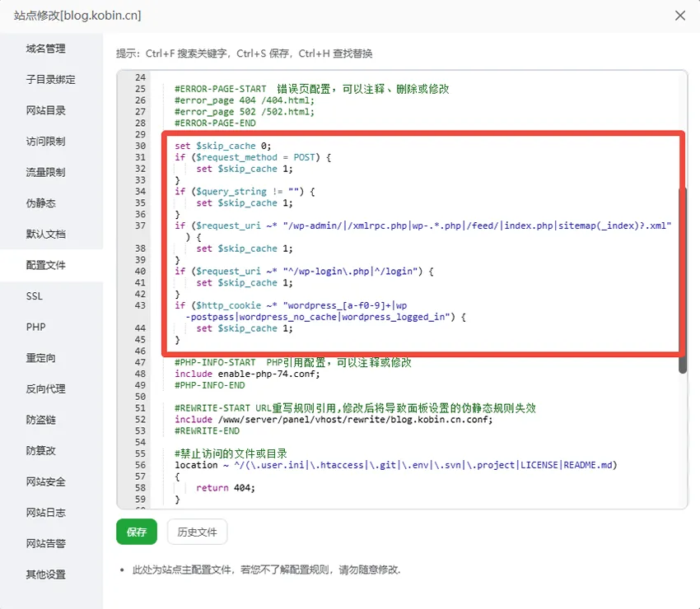Switch to 伪静态 rewrite rules section

pos(40,202)
